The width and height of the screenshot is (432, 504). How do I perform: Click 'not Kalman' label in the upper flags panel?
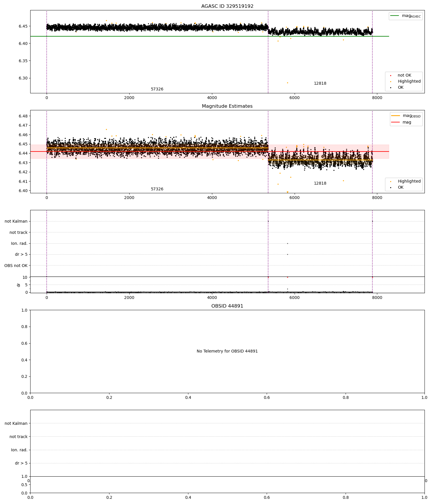[x=16, y=221]
